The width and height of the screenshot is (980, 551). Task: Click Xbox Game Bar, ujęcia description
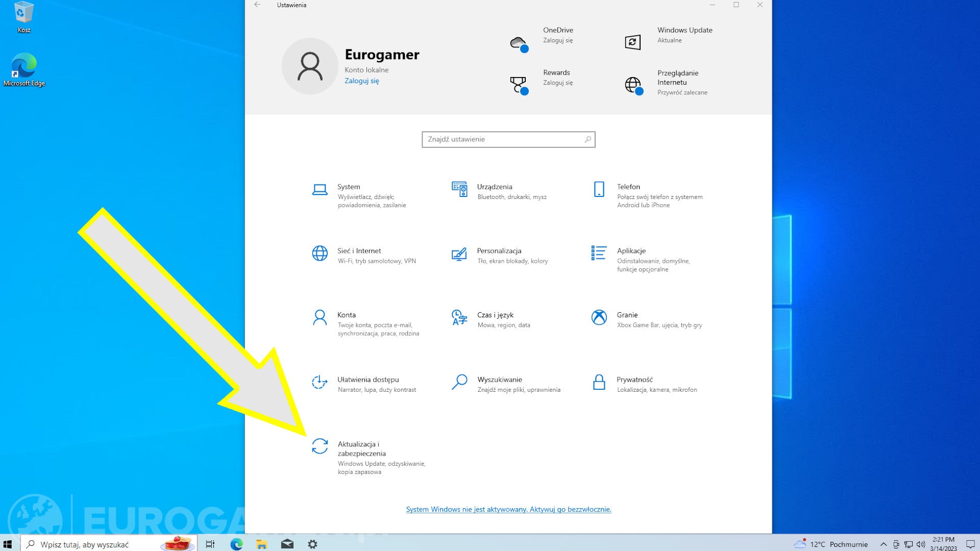coord(659,325)
